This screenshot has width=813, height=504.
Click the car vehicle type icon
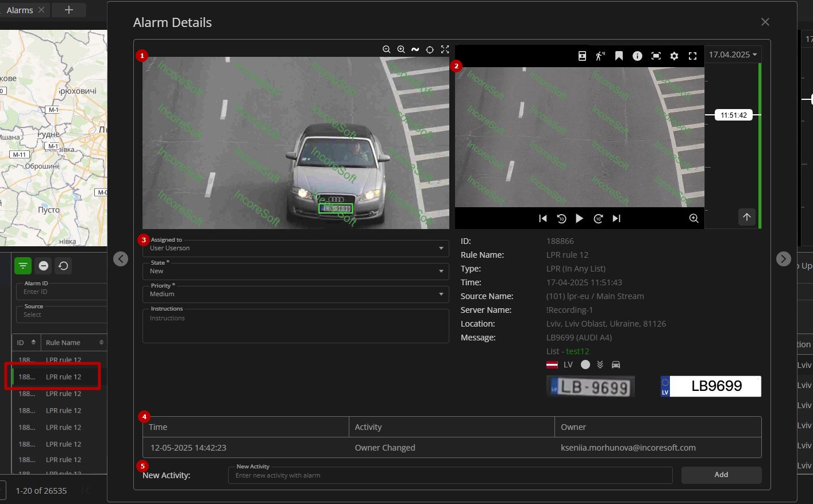click(616, 365)
